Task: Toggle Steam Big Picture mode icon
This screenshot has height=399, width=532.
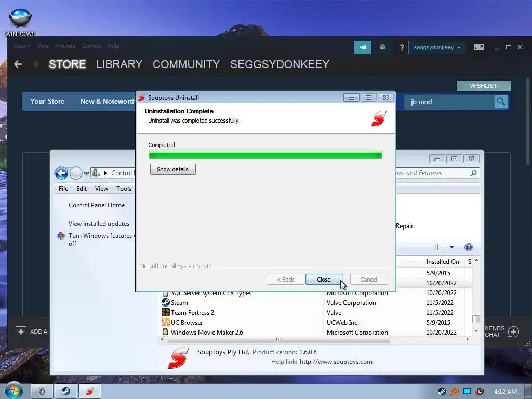Action: [x=478, y=47]
